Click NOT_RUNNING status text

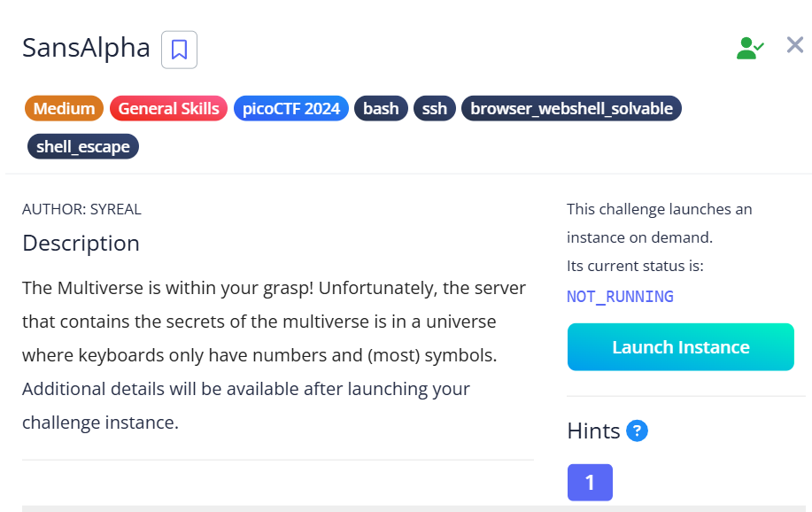coord(620,296)
